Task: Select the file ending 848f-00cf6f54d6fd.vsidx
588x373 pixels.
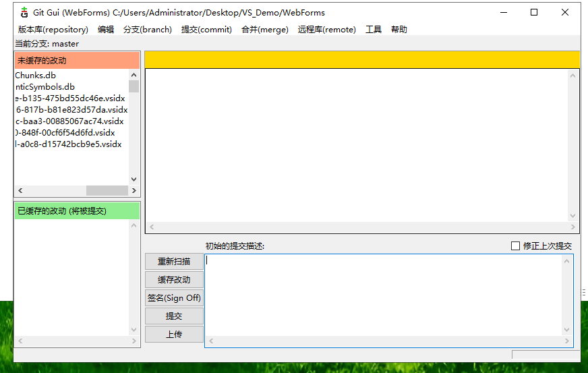Action: point(65,133)
